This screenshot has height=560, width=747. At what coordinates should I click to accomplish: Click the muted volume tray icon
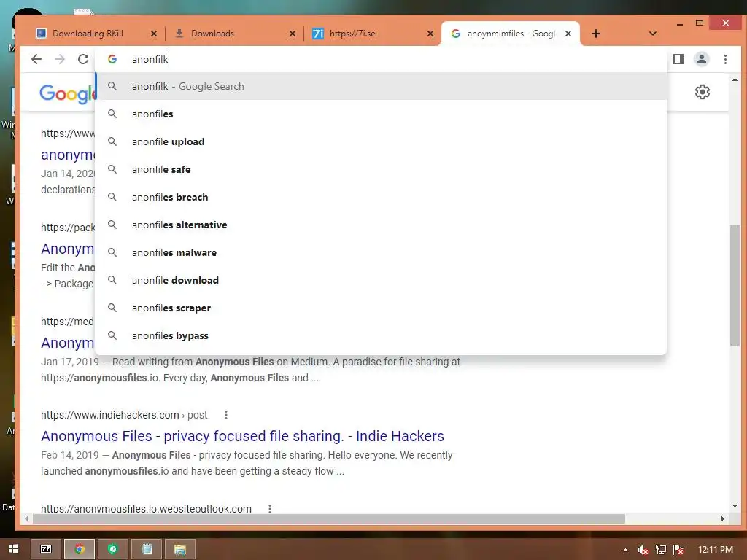(x=643, y=550)
